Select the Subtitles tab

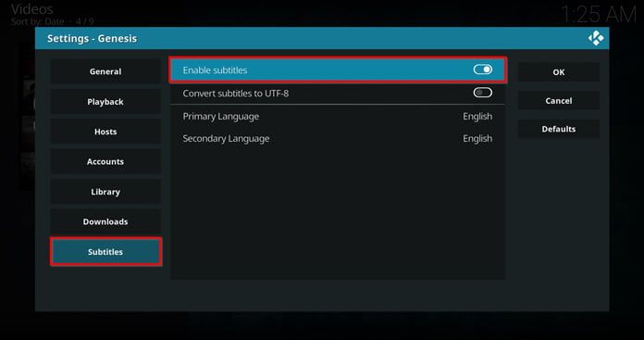pyautogui.click(x=105, y=252)
